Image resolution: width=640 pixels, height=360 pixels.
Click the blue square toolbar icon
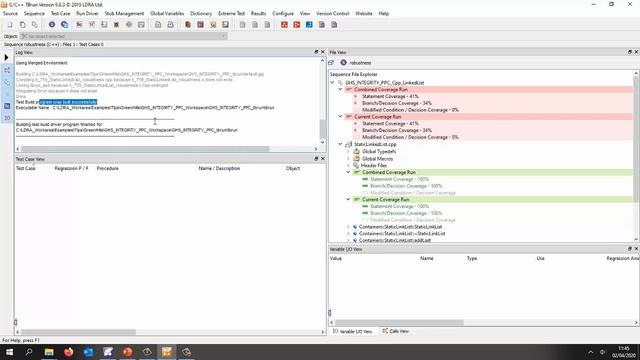tap(309, 24)
